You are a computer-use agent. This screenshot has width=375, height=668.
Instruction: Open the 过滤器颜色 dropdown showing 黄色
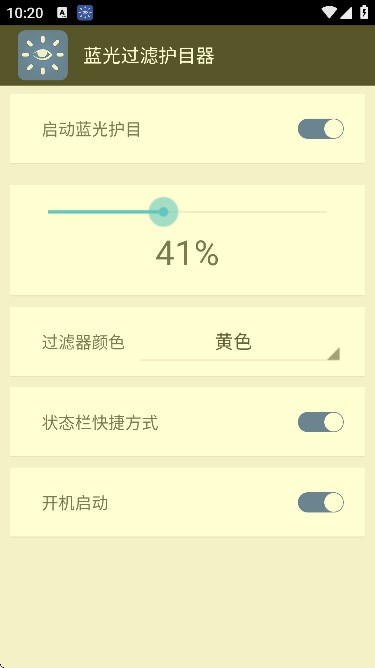coord(240,343)
